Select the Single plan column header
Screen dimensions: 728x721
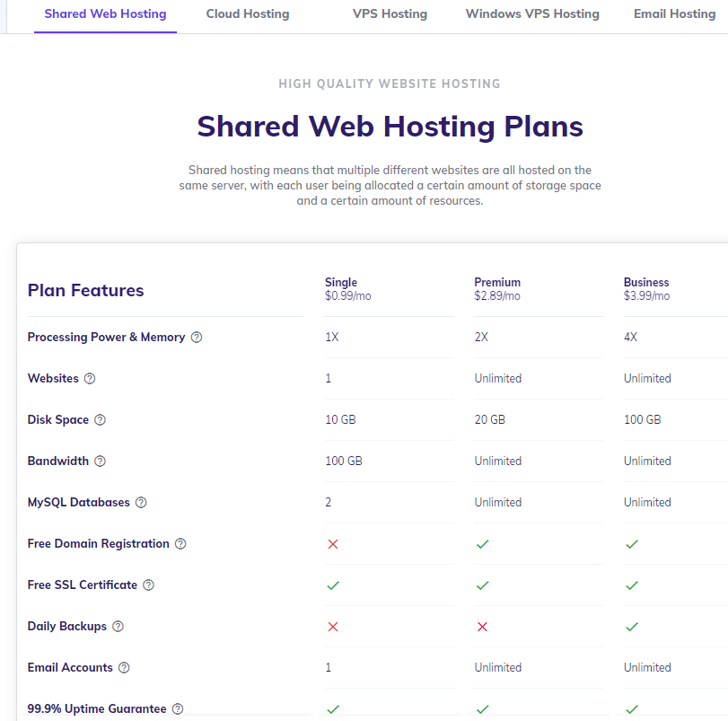(341, 282)
